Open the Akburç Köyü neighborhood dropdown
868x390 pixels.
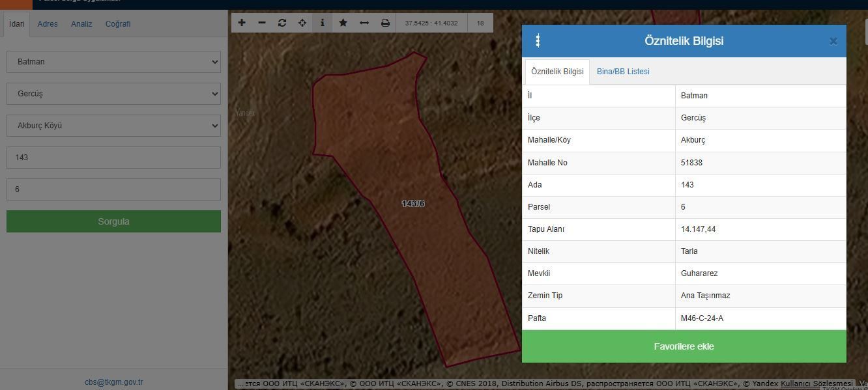113,126
